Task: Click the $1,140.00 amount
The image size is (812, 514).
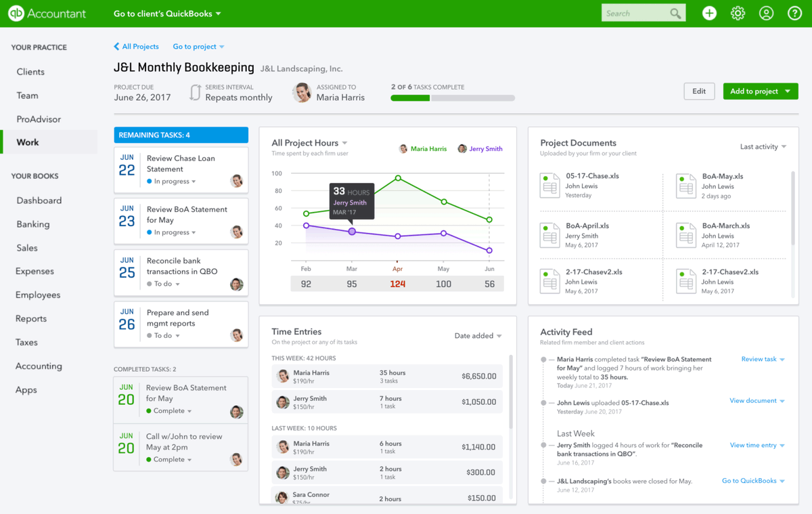Action: click(478, 447)
